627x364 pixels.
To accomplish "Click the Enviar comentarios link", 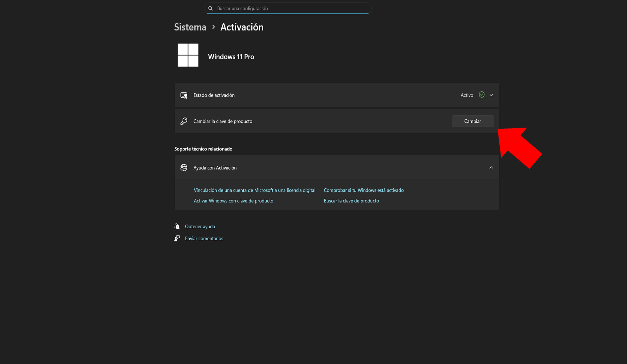I will pos(204,238).
